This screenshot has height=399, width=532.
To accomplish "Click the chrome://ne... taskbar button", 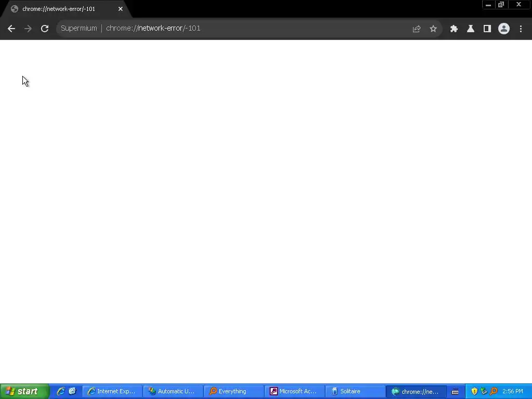I will tap(416, 391).
